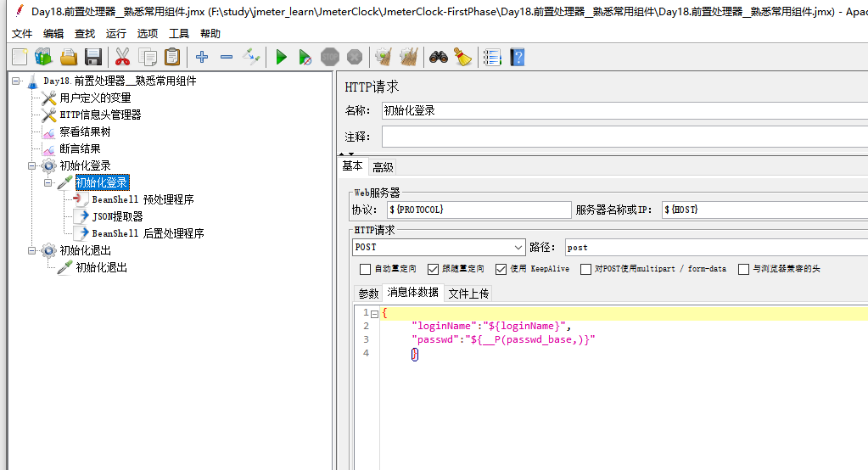Collapse the Day18 test plan root node
This screenshot has height=470, width=868.
15,81
